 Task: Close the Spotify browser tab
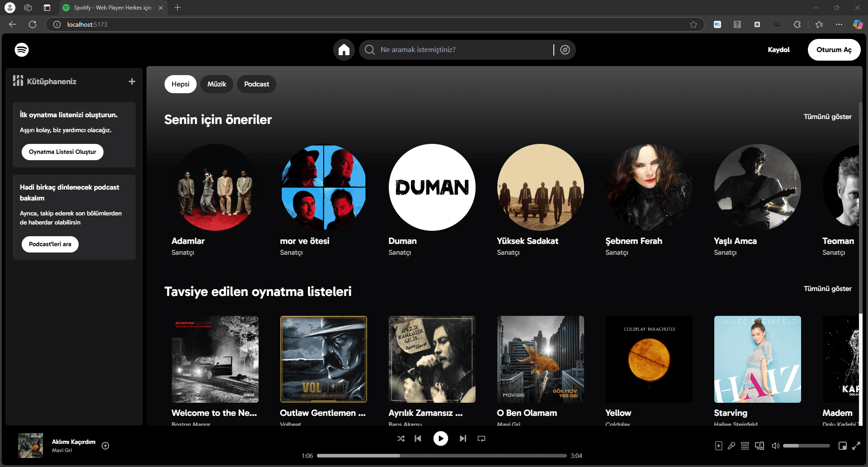pos(160,8)
